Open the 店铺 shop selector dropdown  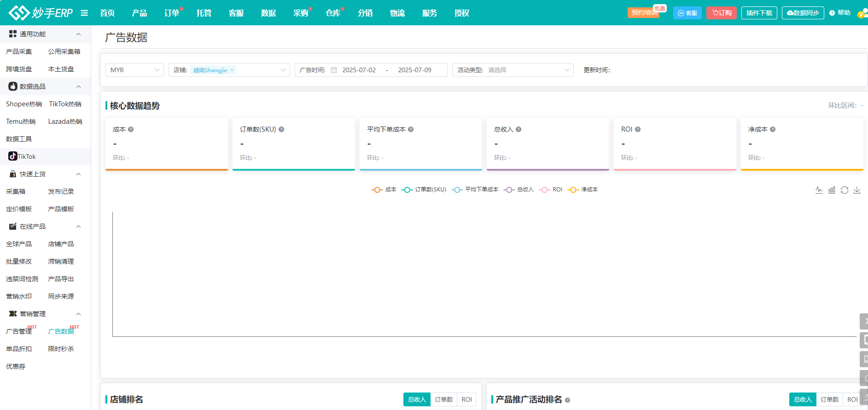point(229,70)
